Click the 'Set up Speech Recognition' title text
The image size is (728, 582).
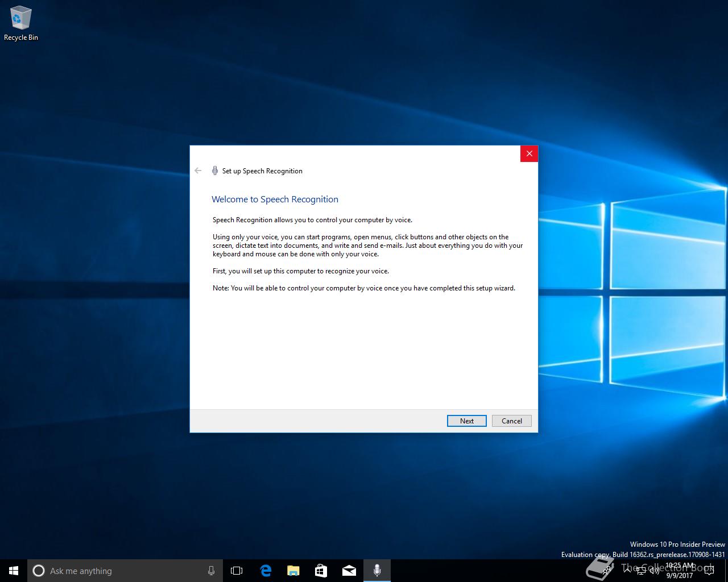pos(262,171)
